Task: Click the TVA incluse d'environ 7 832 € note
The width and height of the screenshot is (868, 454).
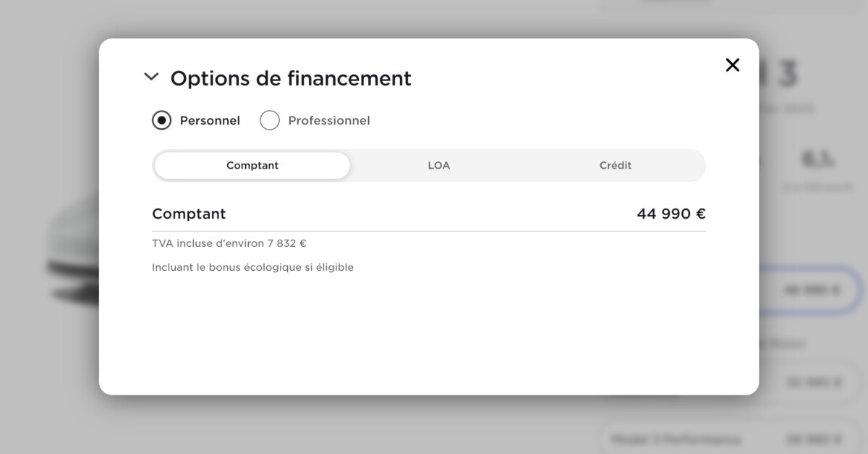Action: pos(229,243)
